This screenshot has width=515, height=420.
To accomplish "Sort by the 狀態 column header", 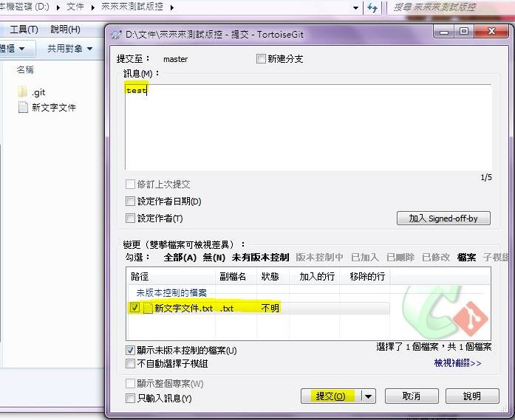I will 273,277.
